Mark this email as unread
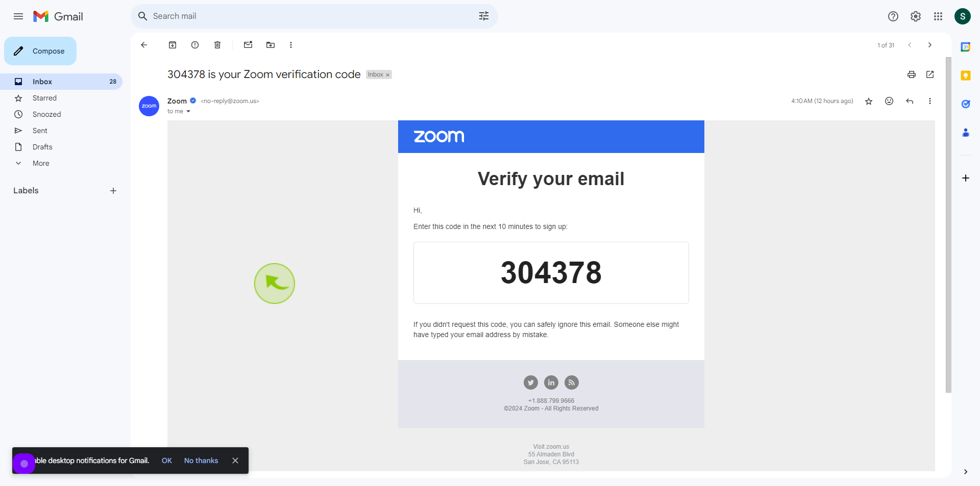Image resolution: width=980 pixels, height=486 pixels. pos(248,45)
